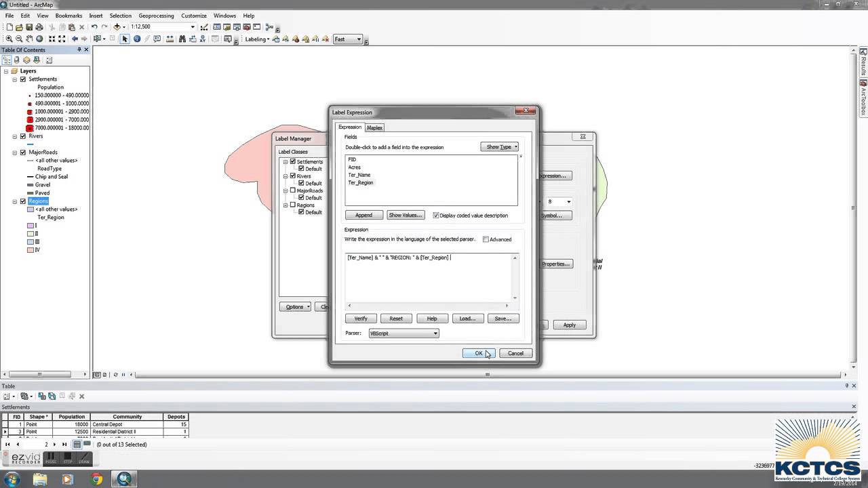Image resolution: width=868 pixels, height=488 pixels.
Task: Uncheck Display coded value description
Action: coord(435,216)
